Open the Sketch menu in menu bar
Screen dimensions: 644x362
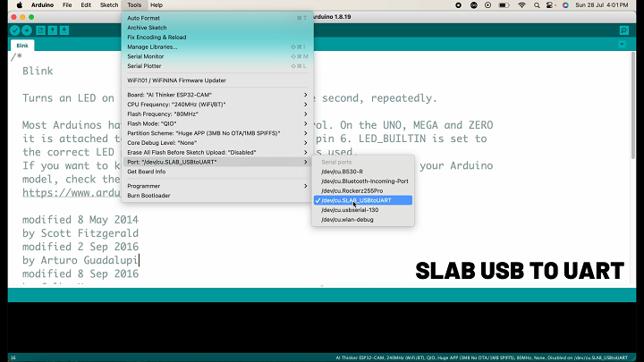[109, 5]
